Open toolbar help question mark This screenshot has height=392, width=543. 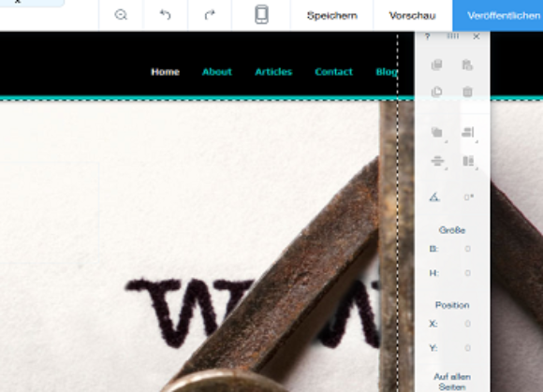point(427,36)
